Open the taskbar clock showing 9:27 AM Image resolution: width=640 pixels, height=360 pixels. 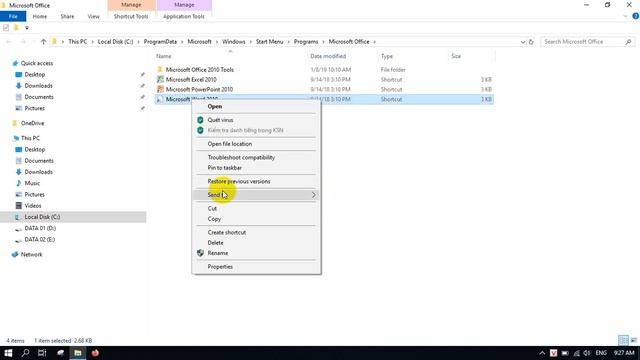point(624,353)
